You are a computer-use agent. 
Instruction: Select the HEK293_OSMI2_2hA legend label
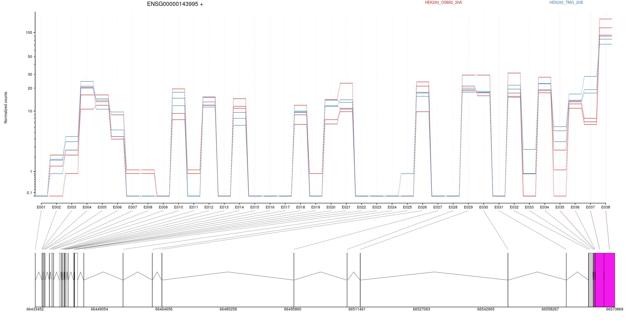tap(443, 2)
